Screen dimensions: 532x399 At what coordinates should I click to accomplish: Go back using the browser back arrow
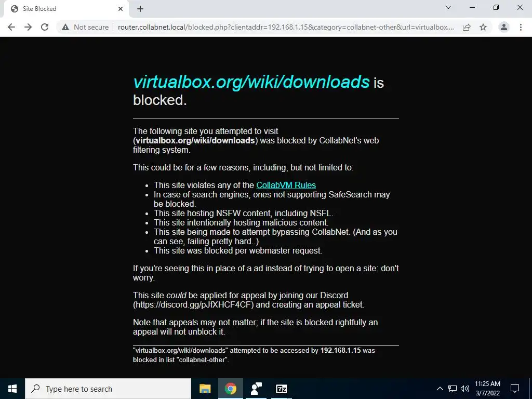tap(11, 27)
